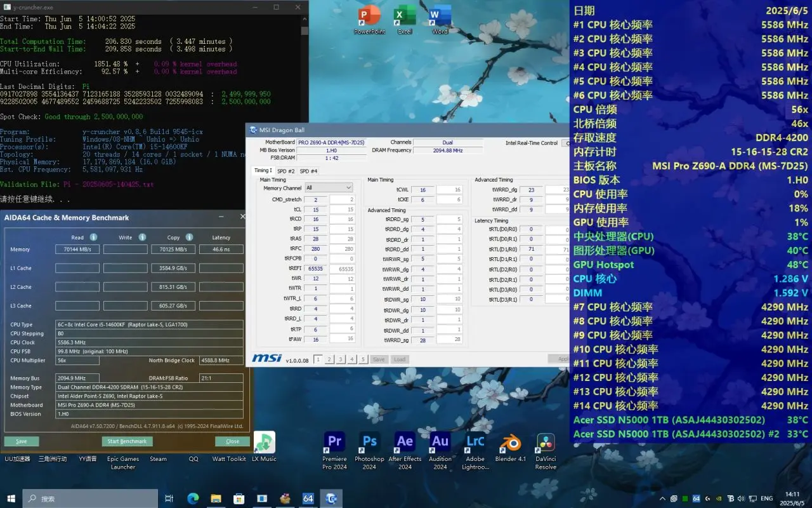Launch Photoshop 2024 shortcut
The image size is (812, 508).
click(x=369, y=450)
